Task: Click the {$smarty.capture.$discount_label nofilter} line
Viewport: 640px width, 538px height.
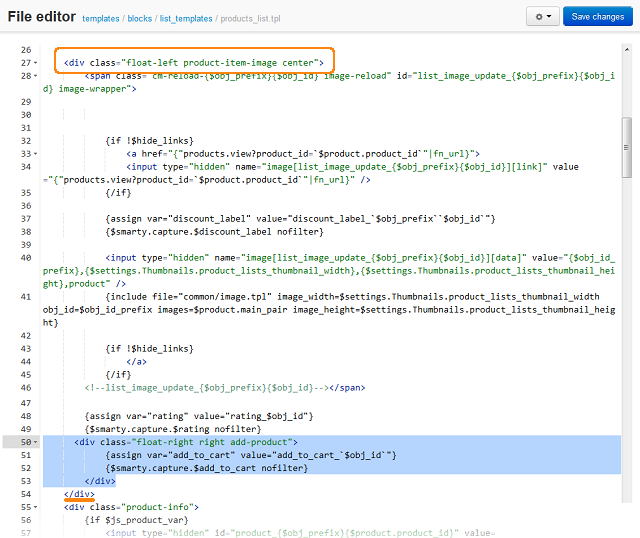Action: point(214,232)
